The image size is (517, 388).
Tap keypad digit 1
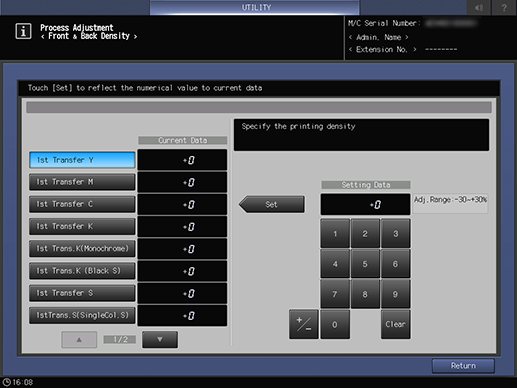[x=335, y=234]
